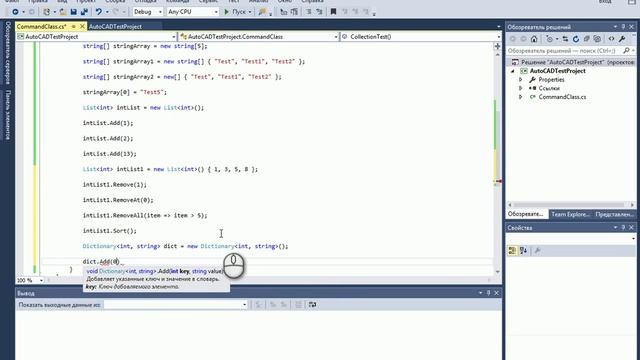Screen dimensions: 640x360
Task: Toggle auto-hide pin of Свойства panel
Action: (x=623, y=227)
